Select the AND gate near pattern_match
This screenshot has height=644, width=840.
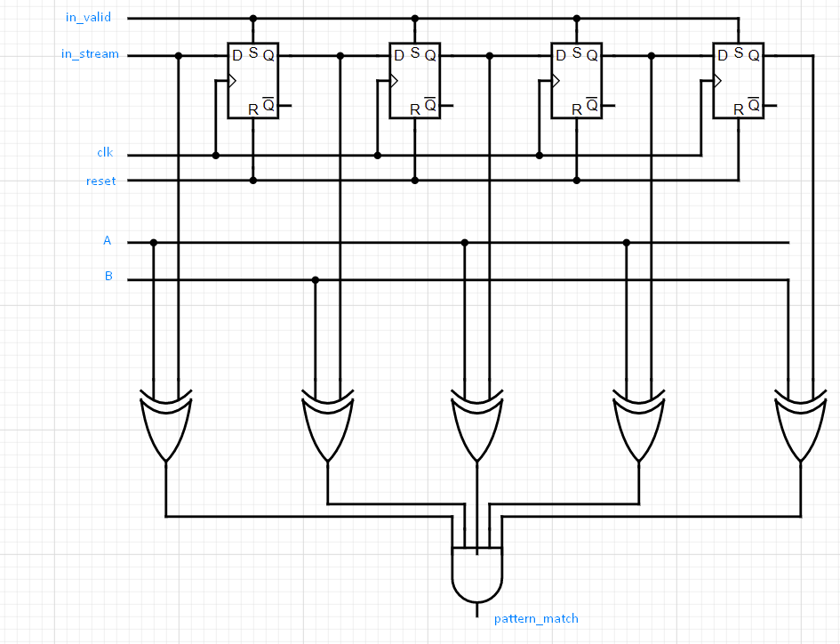pyautogui.click(x=477, y=574)
